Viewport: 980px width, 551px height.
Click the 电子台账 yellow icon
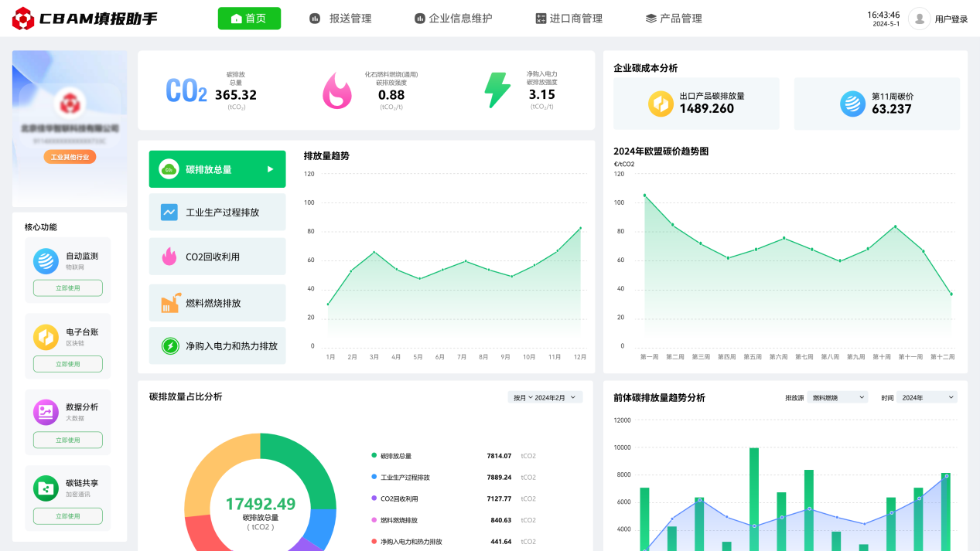click(46, 337)
